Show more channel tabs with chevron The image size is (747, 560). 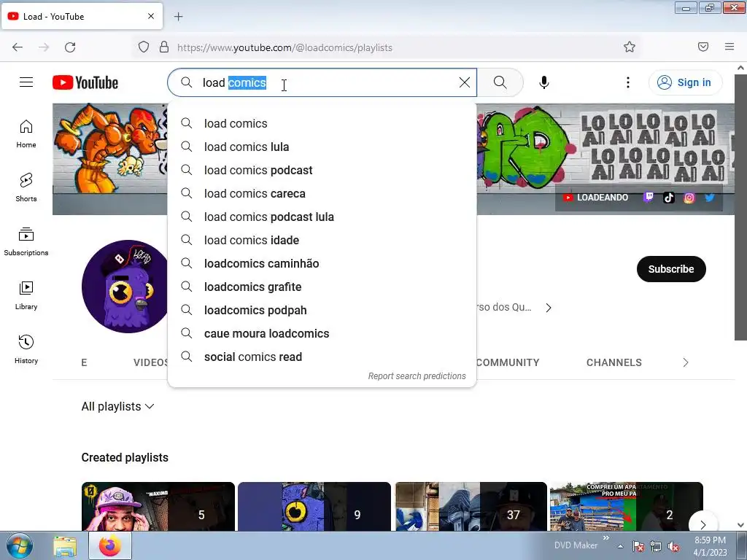click(x=686, y=362)
